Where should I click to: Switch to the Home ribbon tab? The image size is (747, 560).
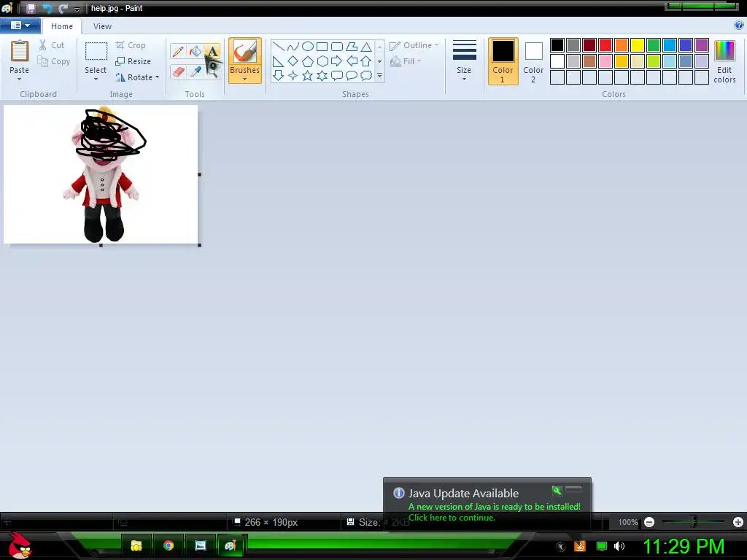(x=62, y=26)
